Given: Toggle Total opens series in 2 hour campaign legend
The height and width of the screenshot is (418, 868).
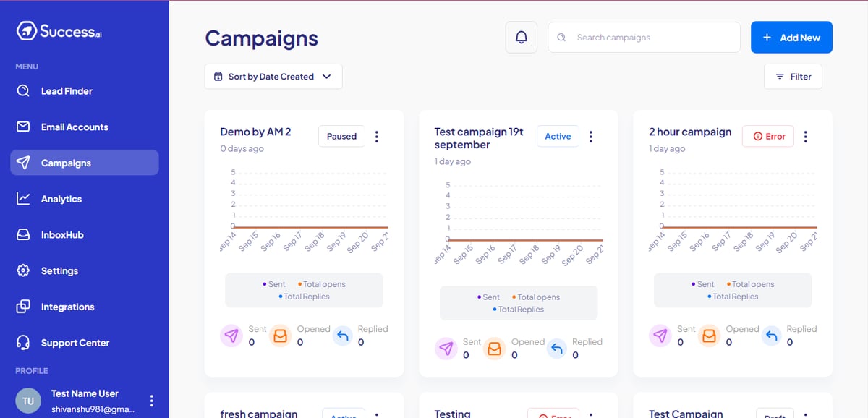Looking at the screenshot, I should pyautogui.click(x=750, y=284).
